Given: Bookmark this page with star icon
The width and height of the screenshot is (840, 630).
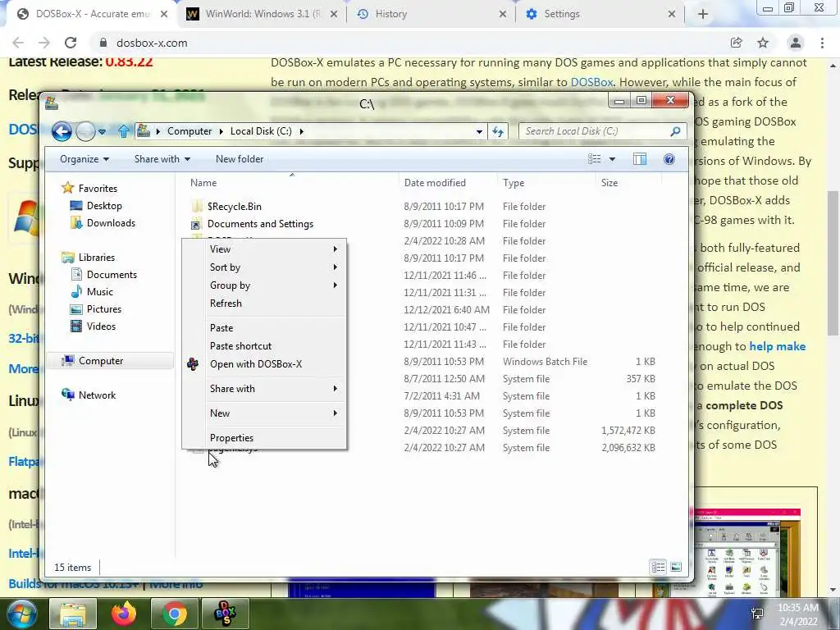Looking at the screenshot, I should click(x=763, y=43).
